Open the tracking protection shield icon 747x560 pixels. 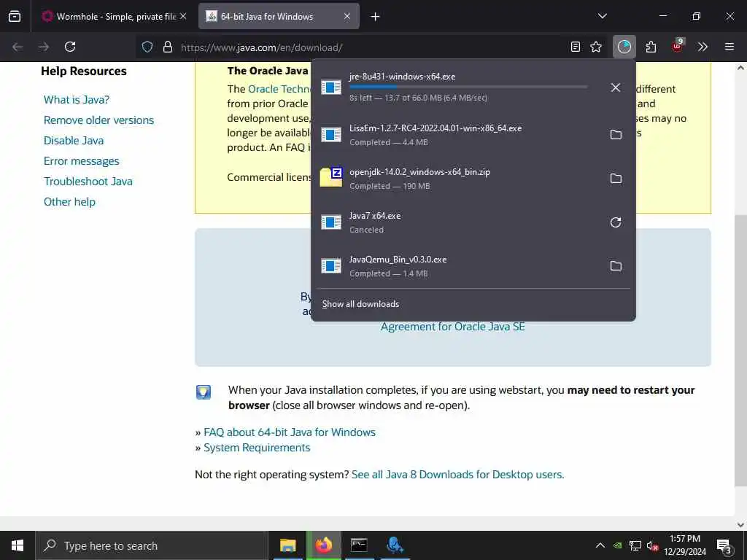tap(147, 47)
